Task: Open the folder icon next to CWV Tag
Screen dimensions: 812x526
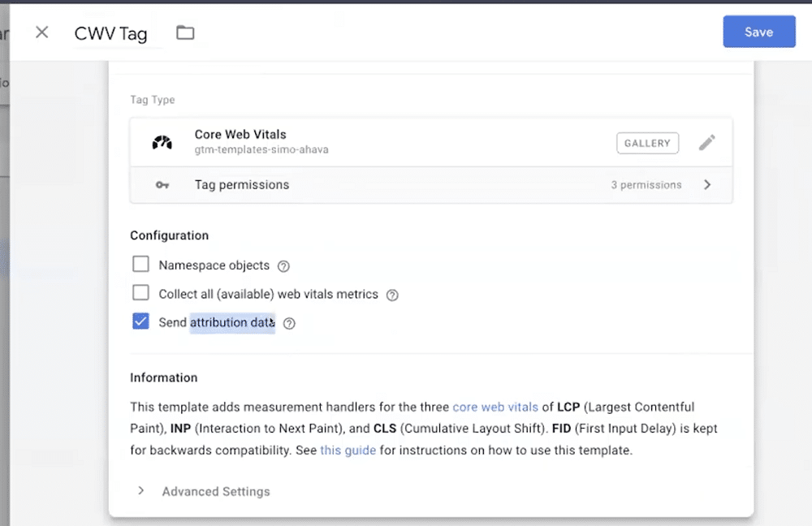Action: [x=185, y=32]
